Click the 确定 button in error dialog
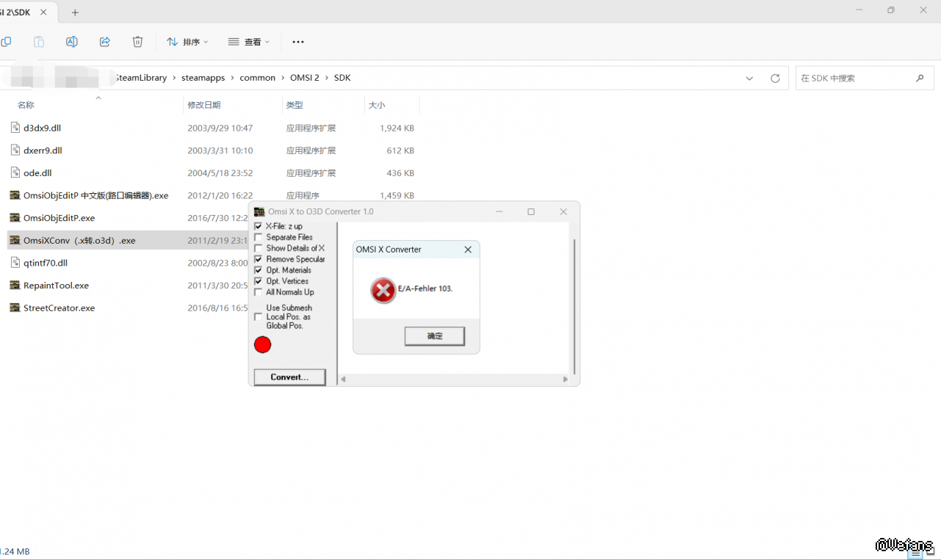The height and width of the screenshot is (560, 941). tap(434, 336)
